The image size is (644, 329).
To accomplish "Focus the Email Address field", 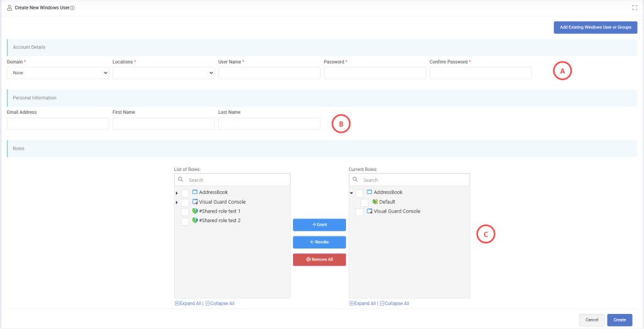I will point(58,124).
